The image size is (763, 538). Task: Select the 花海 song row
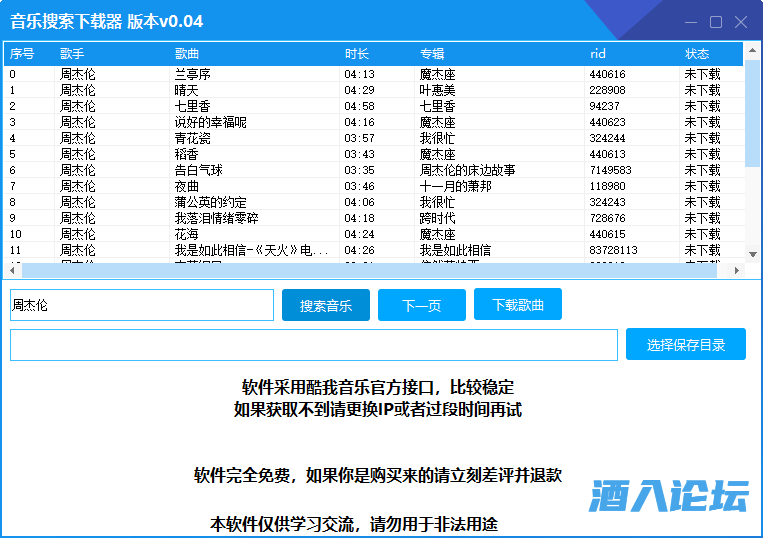[x=187, y=234]
